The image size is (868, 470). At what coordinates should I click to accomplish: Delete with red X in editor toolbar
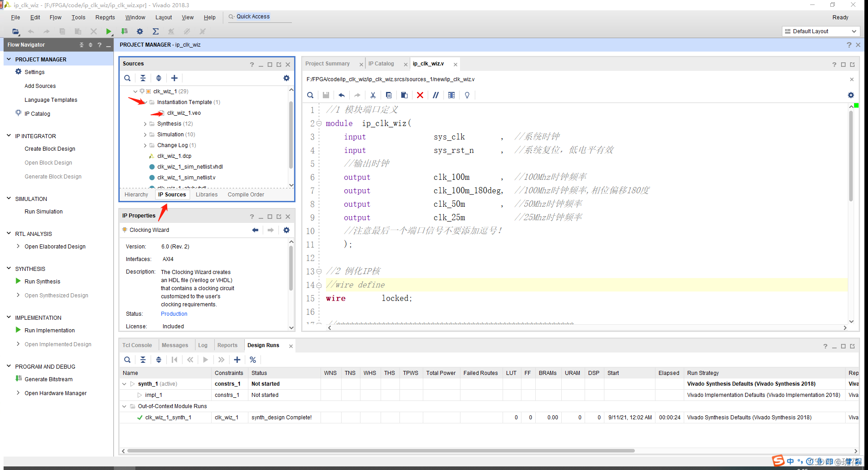coord(420,95)
